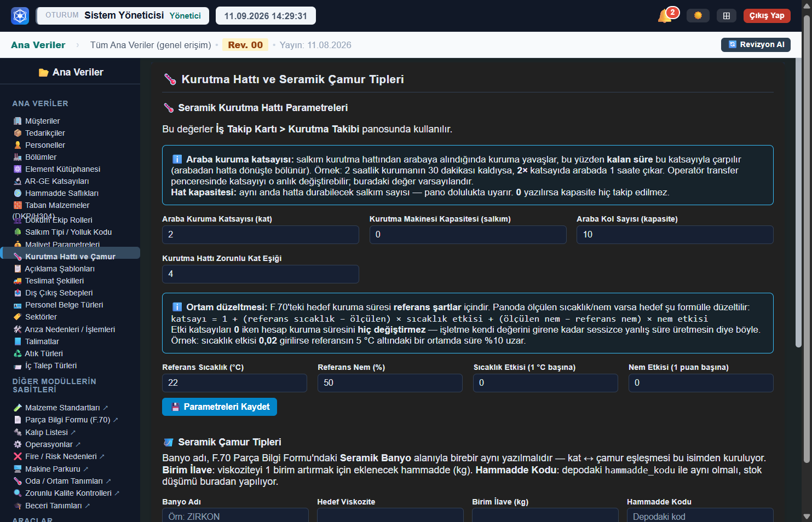812x522 pixels.
Task: Click Ana Veriler breadcrumb link
Action: [38, 45]
